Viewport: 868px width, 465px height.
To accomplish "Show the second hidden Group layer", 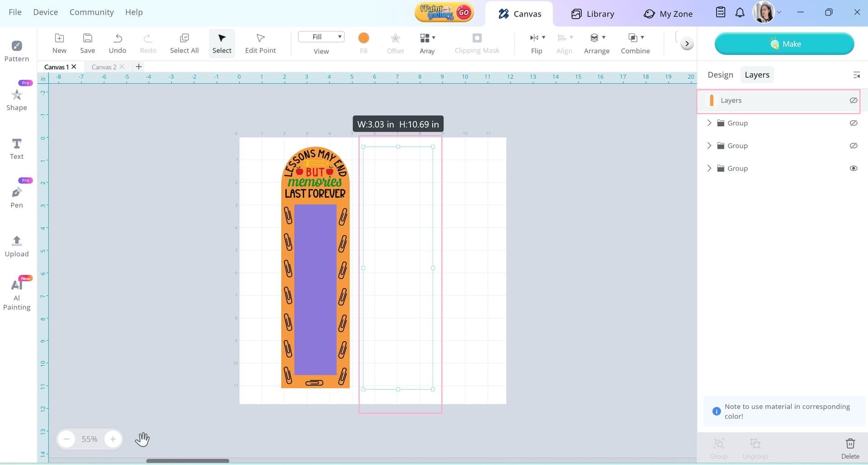I will 853,146.
